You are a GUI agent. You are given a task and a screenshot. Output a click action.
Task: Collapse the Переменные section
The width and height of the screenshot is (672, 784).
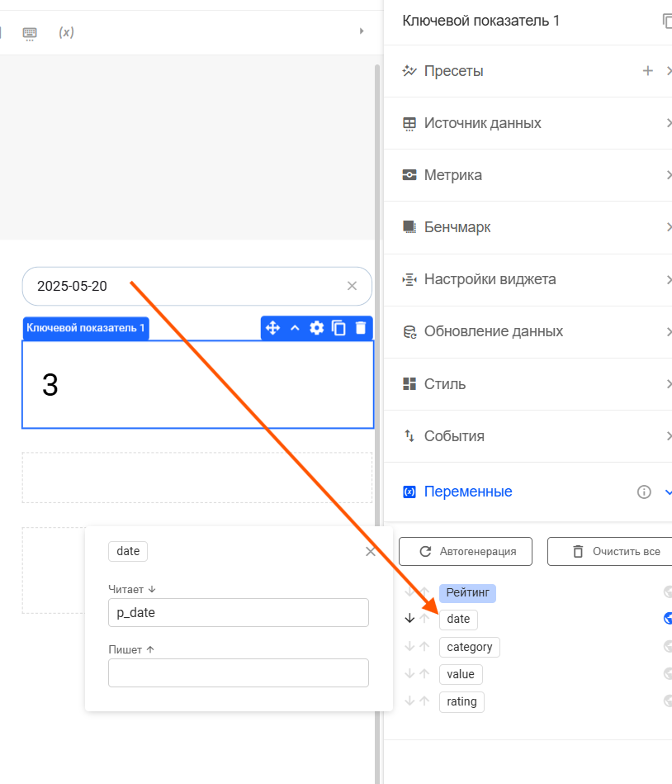(667, 492)
